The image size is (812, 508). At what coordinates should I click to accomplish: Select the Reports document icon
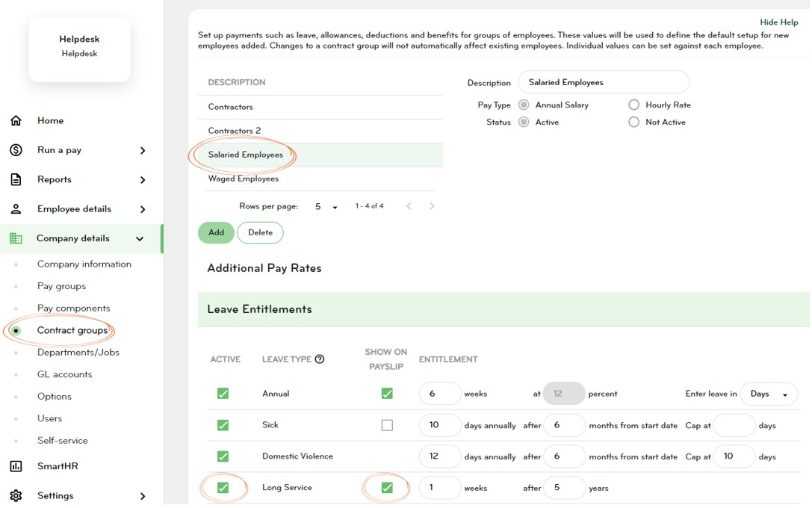[16, 179]
